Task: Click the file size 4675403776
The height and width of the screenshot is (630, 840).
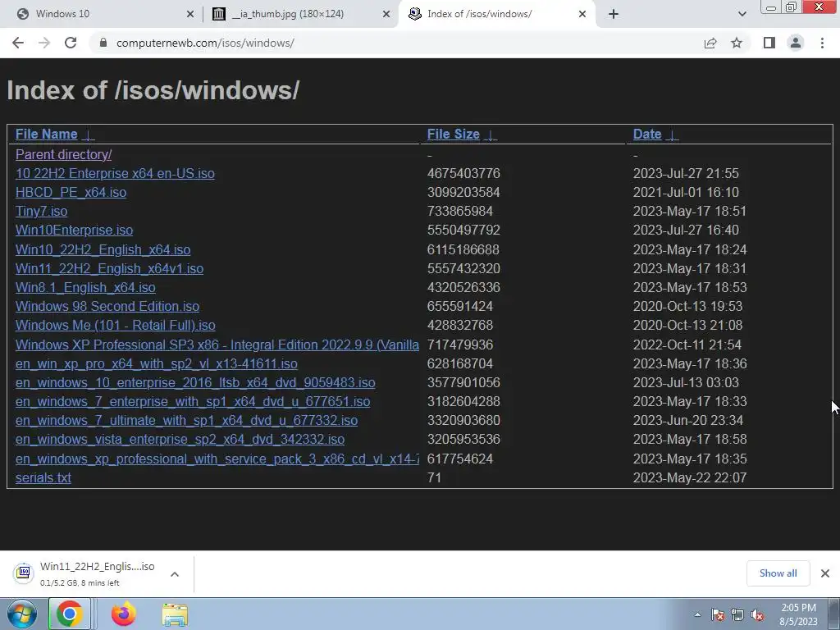Action: click(x=463, y=173)
